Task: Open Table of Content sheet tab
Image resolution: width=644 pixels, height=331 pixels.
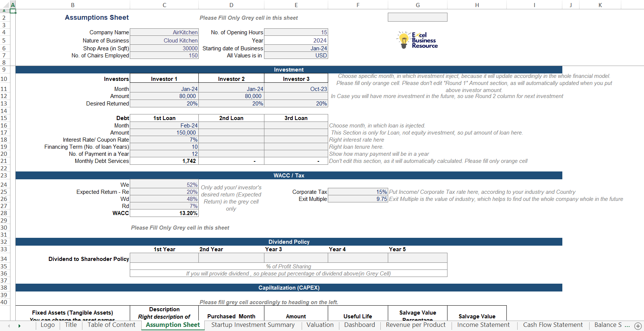Action: (111, 325)
